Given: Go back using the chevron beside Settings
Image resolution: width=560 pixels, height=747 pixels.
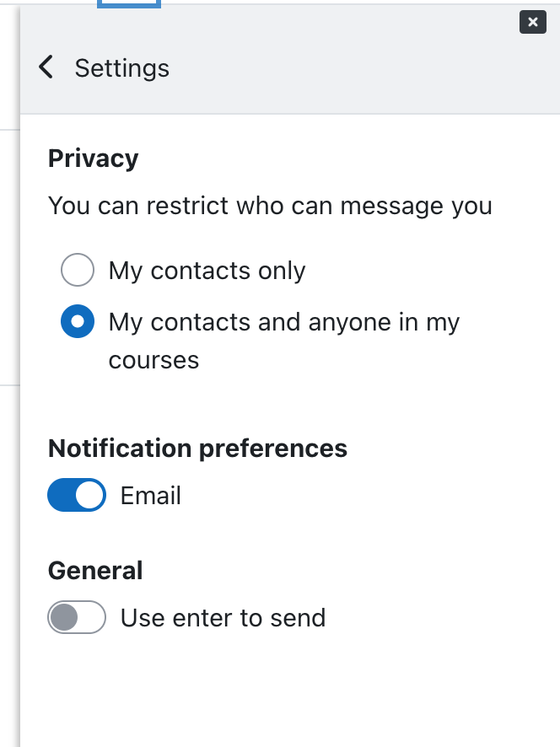Looking at the screenshot, I should tap(46, 67).
